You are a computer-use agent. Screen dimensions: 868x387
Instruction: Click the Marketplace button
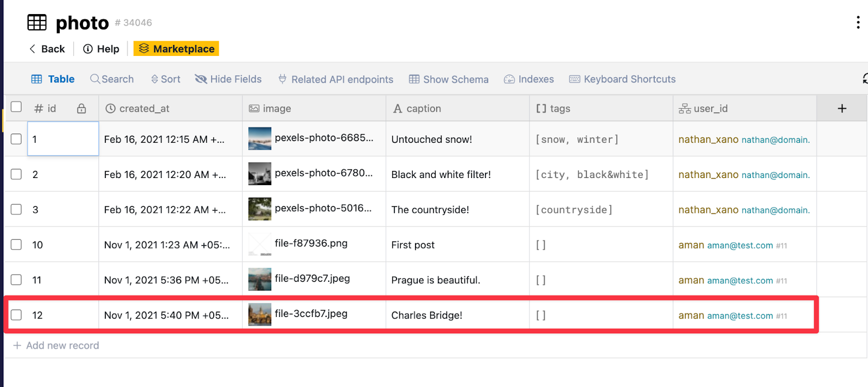(x=176, y=49)
